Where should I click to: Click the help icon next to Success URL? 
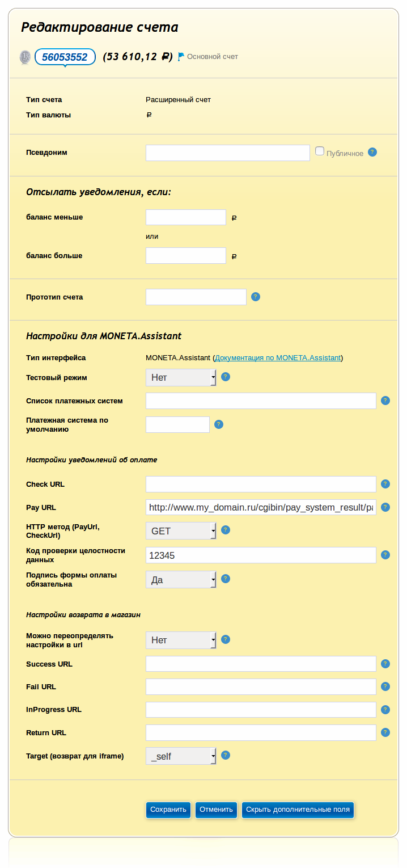(x=385, y=664)
